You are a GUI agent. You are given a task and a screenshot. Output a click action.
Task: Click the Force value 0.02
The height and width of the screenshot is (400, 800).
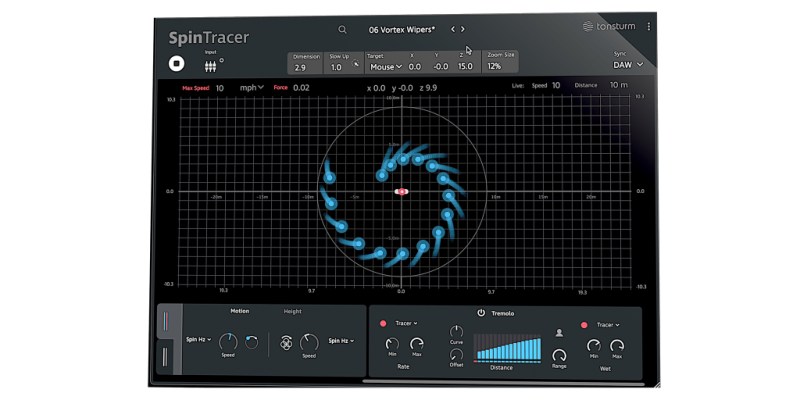pyautogui.click(x=301, y=88)
